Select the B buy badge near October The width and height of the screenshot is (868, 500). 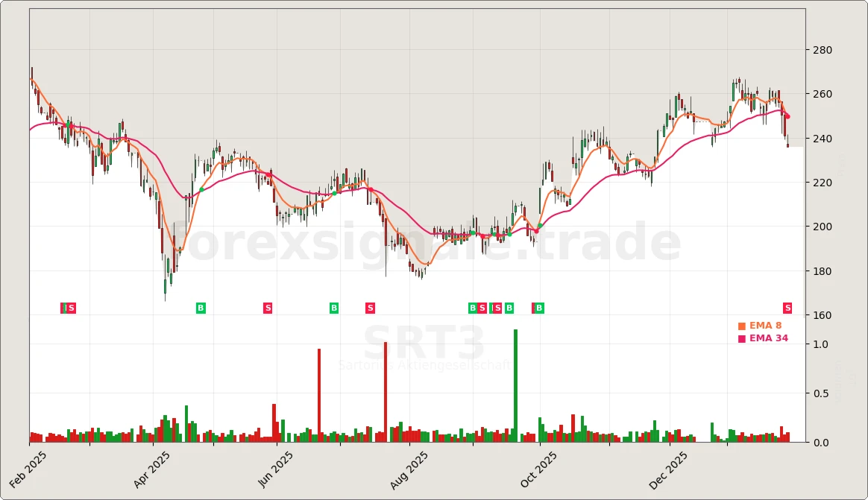(537, 307)
